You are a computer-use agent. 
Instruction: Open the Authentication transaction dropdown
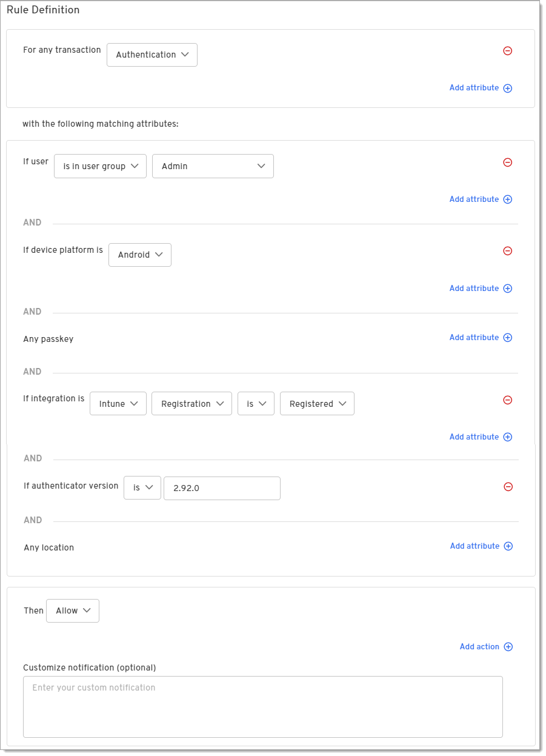click(152, 55)
